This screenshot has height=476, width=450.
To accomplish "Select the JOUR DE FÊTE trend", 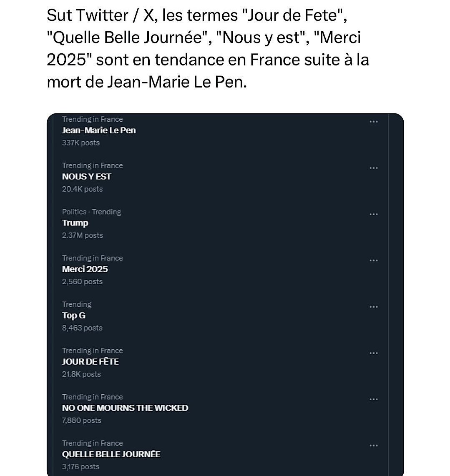I will [x=90, y=362].
